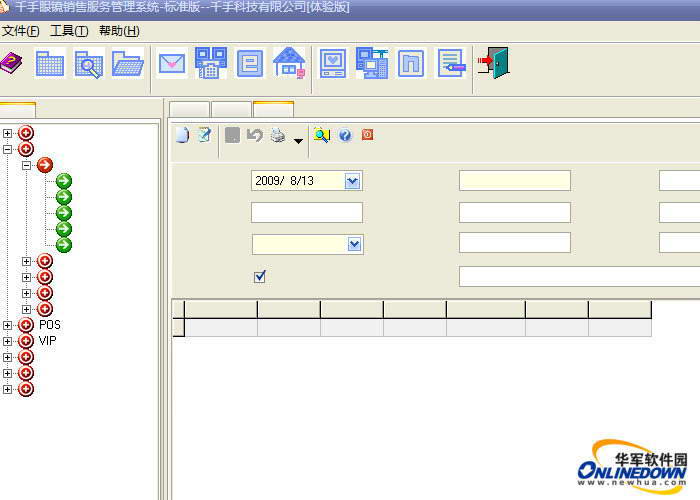The height and width of the screenshot is (500, 700).
Task: Select the red arrow tree node icon
Action: (45, 165)
